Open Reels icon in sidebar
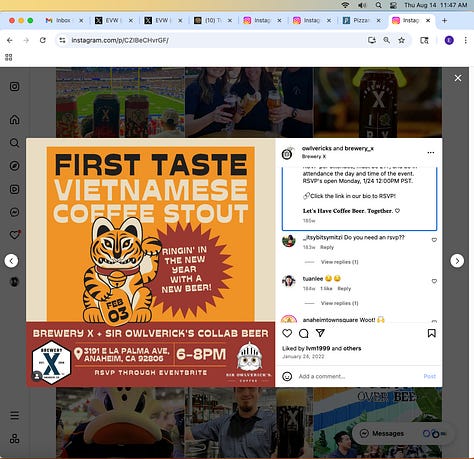The height and width of the screenshot is (459, 474). coord(14,189)
